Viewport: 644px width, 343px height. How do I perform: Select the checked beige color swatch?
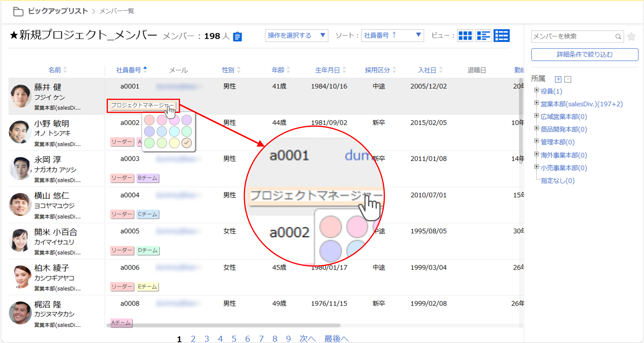click(186, 143)
